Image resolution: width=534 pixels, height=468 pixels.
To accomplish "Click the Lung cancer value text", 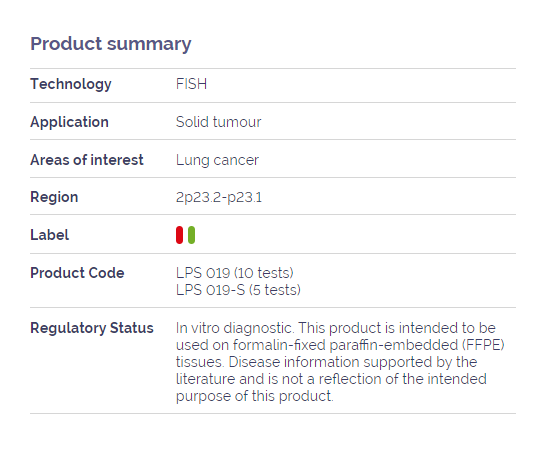I will 217,160.
